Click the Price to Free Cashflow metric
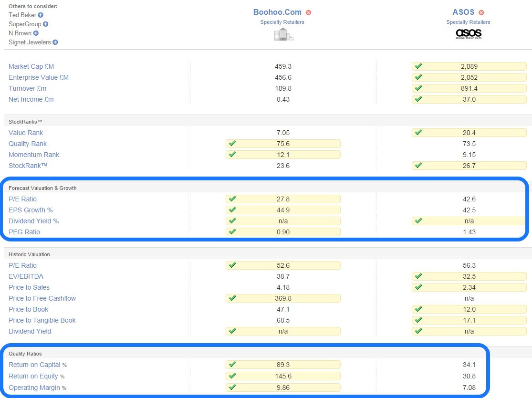Screen dimensions: 532x398 42,299
